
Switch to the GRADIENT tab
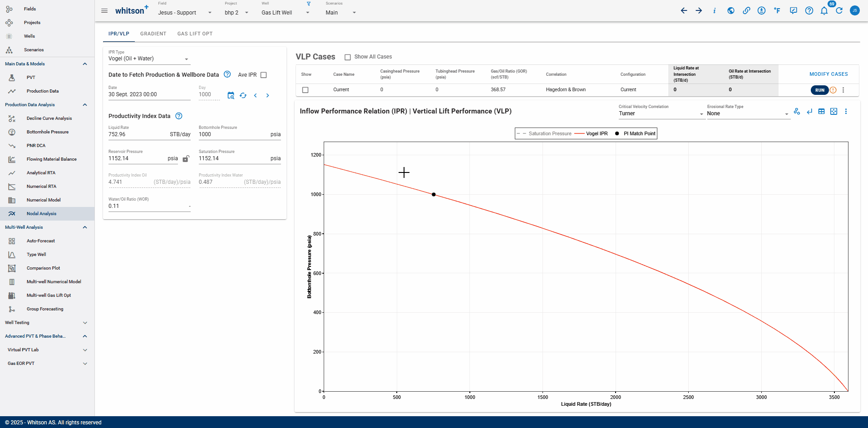pyautogui.click(x=153, y=33)
